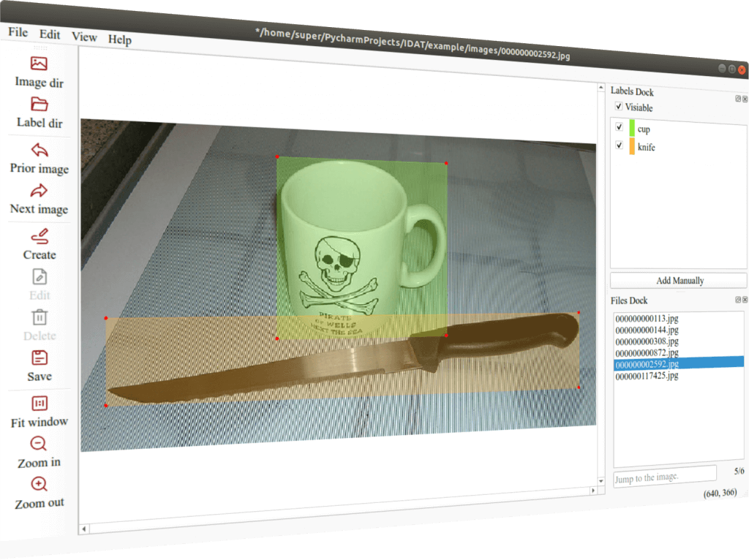This screenshot has width=749, height=560.
Task: Toggle the Visiable checkbox
Action: click(x=619, y=106)
